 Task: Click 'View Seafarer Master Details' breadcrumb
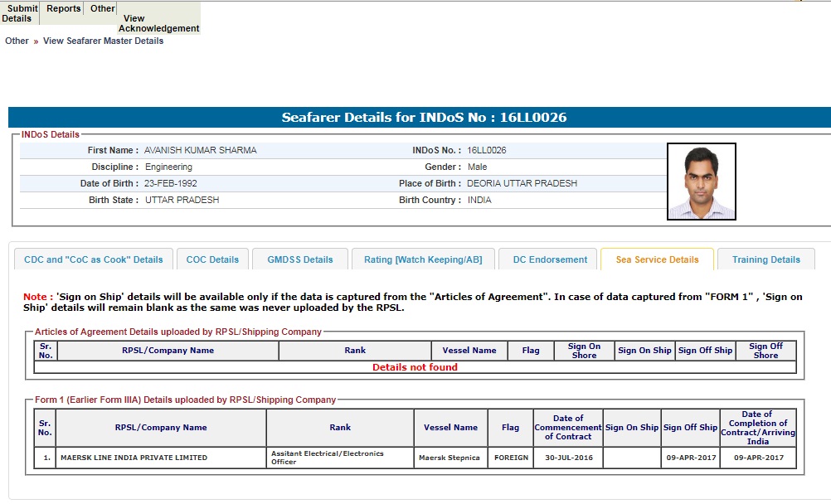[103, 41]
